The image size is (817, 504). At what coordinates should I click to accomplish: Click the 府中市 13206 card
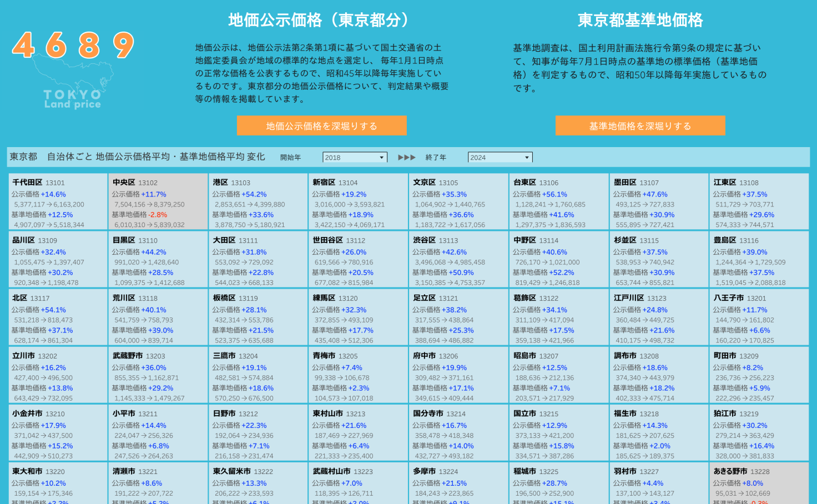click(459, 375)
